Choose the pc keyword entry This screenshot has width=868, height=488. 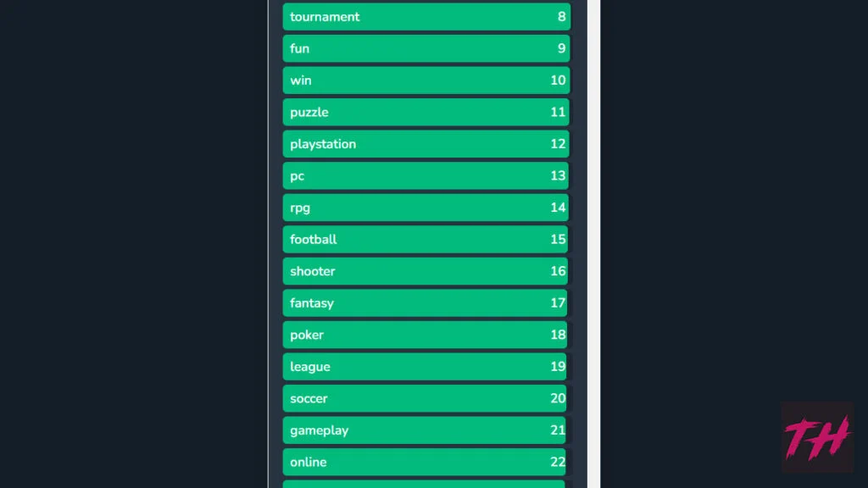coord(426,176)
